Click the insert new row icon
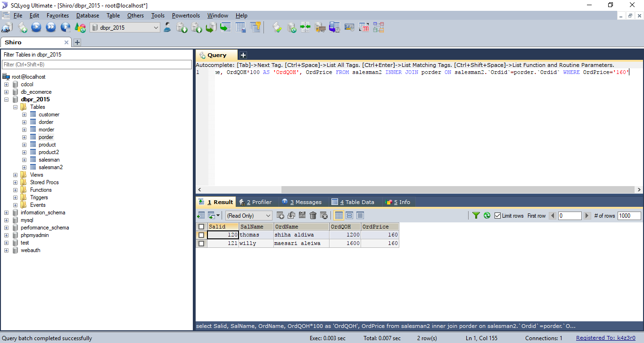The height and width of the screenshot is (343, 644). click(x=281, y=215)
